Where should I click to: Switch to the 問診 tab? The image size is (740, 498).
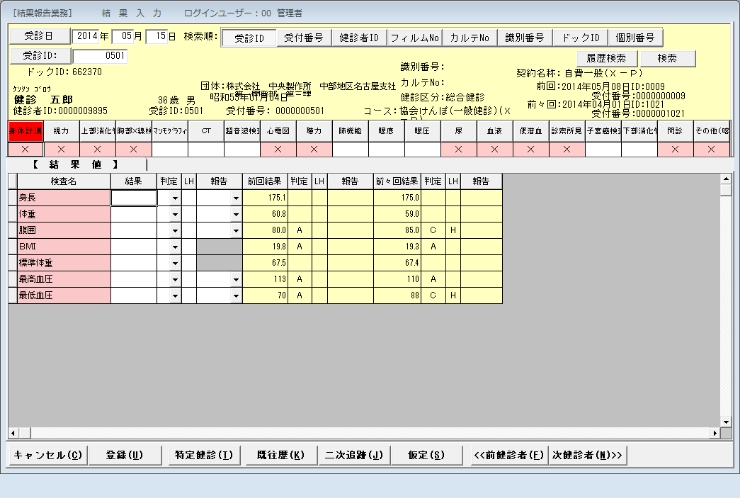(x=675, y=131)
